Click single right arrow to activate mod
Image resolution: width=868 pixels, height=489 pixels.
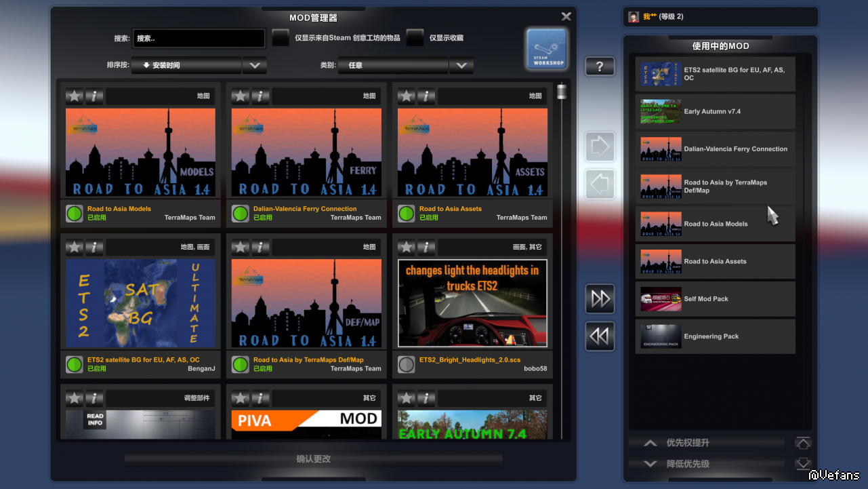pyautogui.click(x=600, y=146)
